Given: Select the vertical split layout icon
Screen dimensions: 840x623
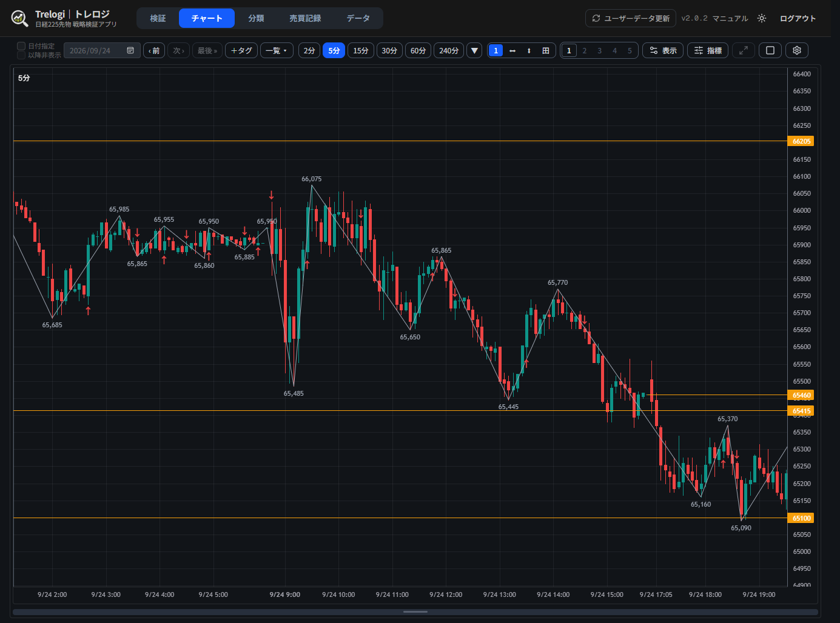Looking at the screenshot, I should (x=529, y=50).
